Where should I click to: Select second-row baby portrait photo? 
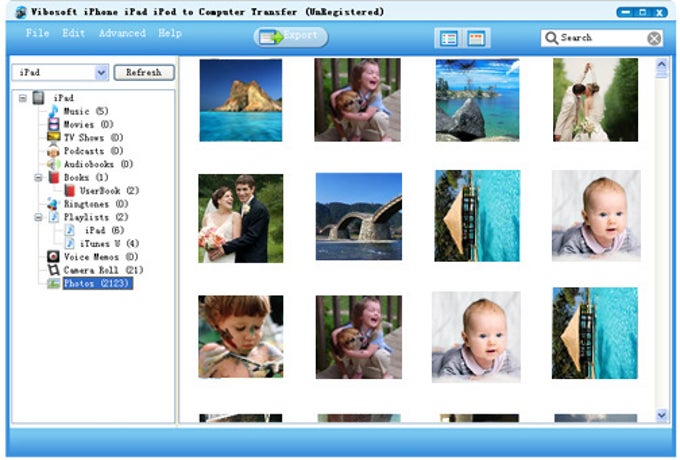pyautogui.click(x=596, y=215)
